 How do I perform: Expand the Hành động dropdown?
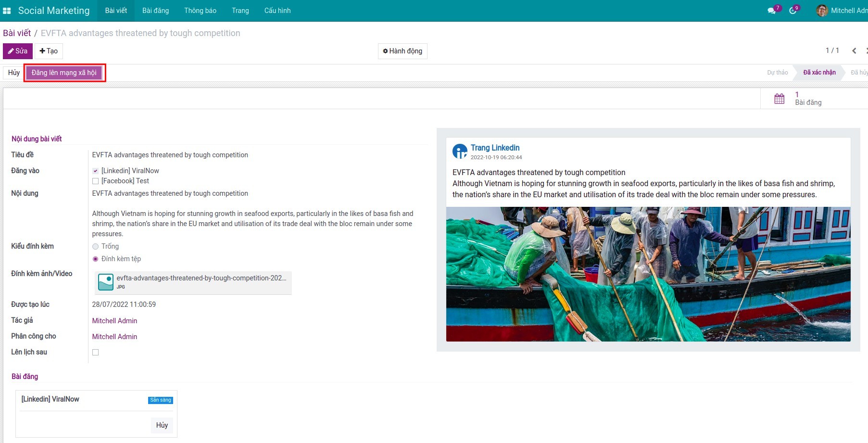click(x=403, y=51)
